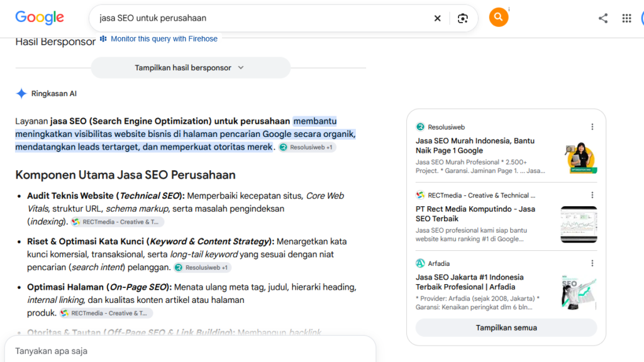
Task: Click the share icon in the header
Action: coord(603,18)
